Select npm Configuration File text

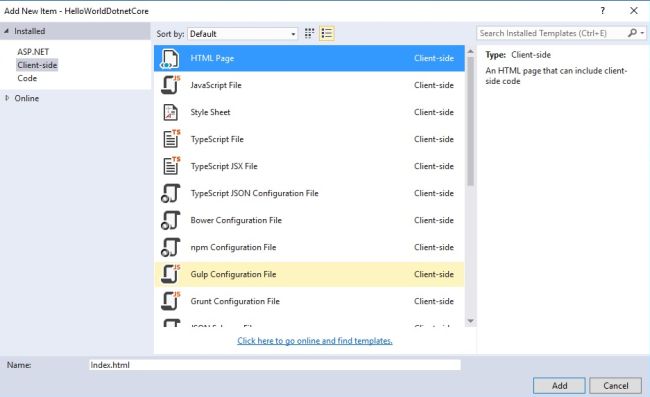[233, 247]
